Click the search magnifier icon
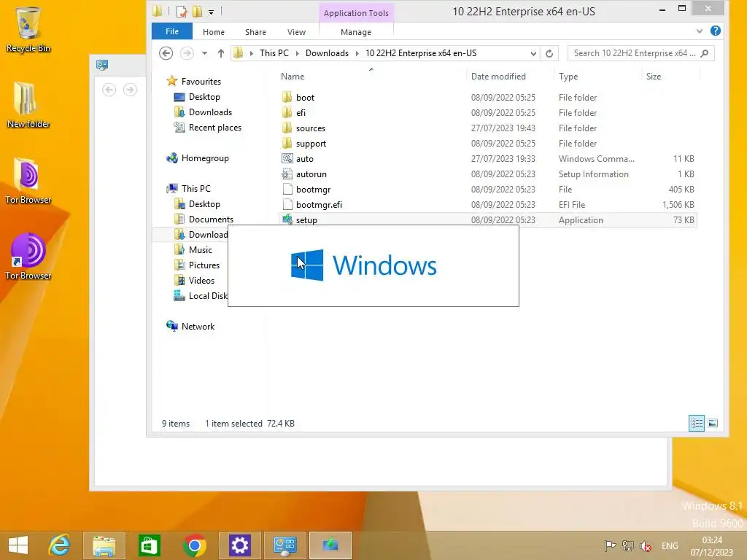 705,53
